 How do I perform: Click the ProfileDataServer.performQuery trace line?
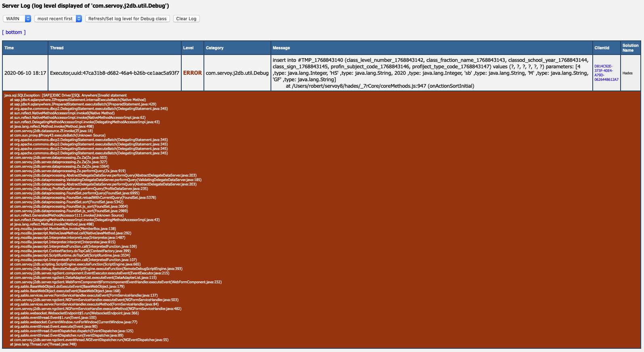(x=79, y=189)
